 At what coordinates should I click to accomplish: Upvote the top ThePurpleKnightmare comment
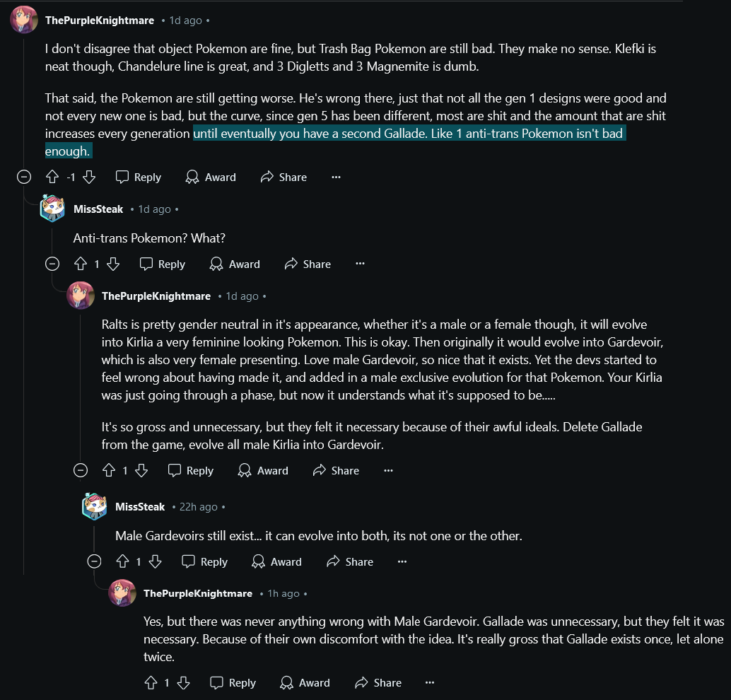[x=52, y=177]
